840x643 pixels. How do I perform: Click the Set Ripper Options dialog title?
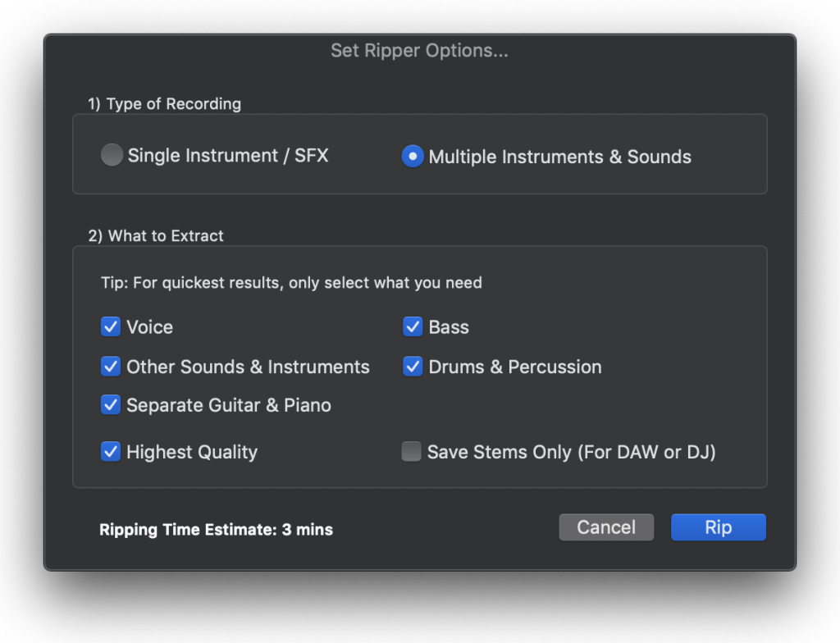(x=419, y=50)
